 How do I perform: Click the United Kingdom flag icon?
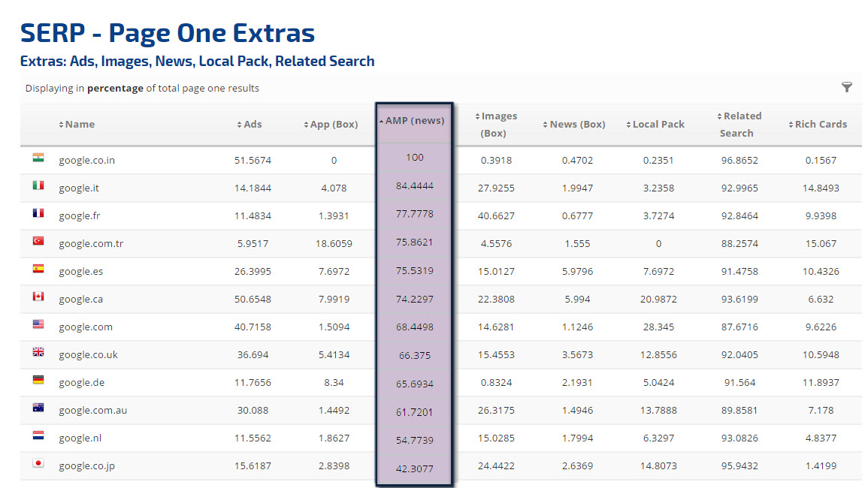[38, 352]
